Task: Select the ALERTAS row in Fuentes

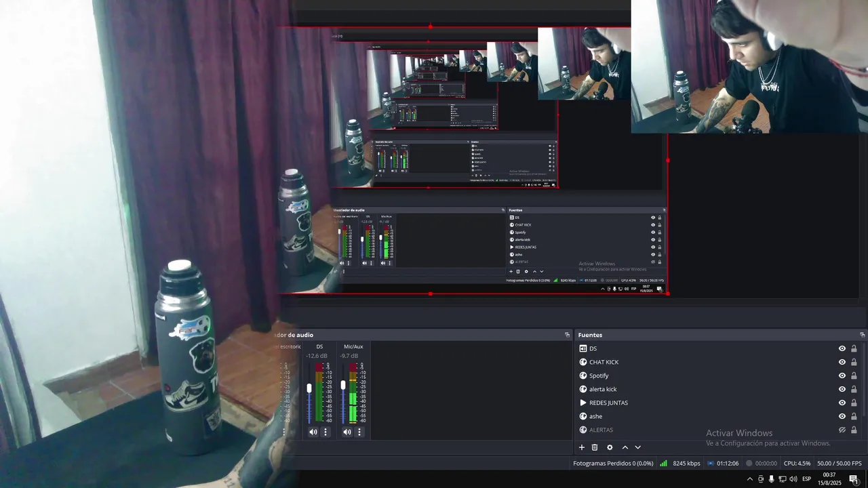Action: pos(717,430)
